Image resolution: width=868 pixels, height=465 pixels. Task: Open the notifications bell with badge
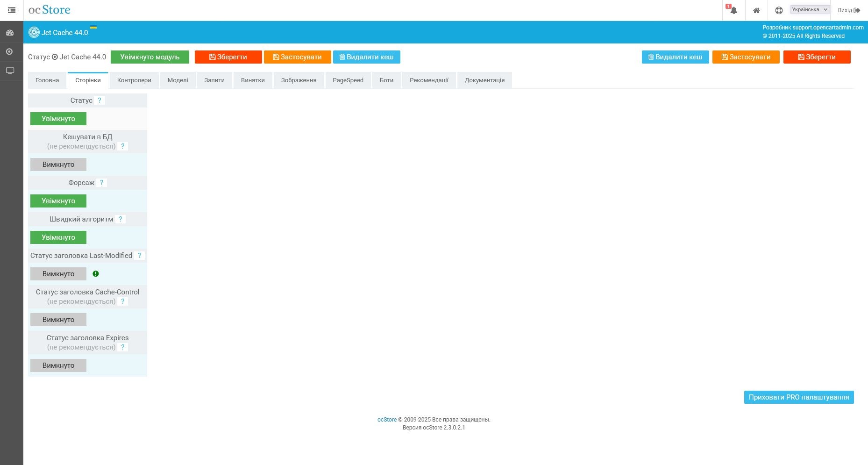[x=733, y=10]
